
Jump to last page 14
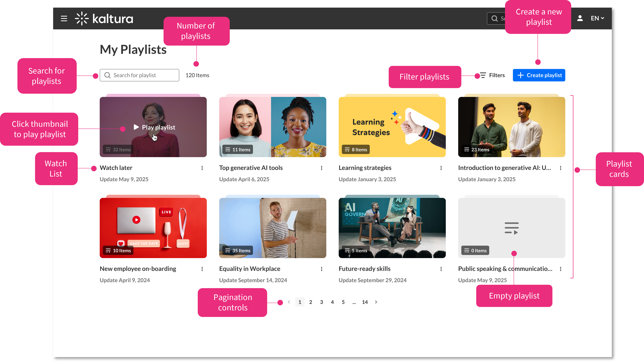(x=365, y=302)
